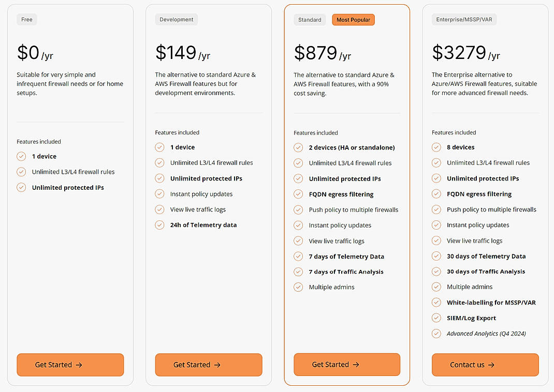Viewport: 554px width, 392px height.
Task: Click the "Most Popular" badge on Standard plan
Action: (x=353, y=19)
